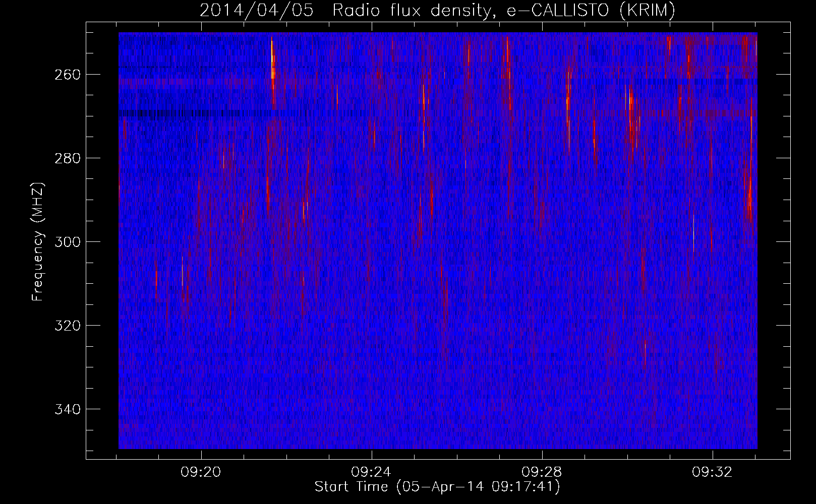Click the 260 frequency tick label
This screenshot has height=504, width=816.
(67, 75)
